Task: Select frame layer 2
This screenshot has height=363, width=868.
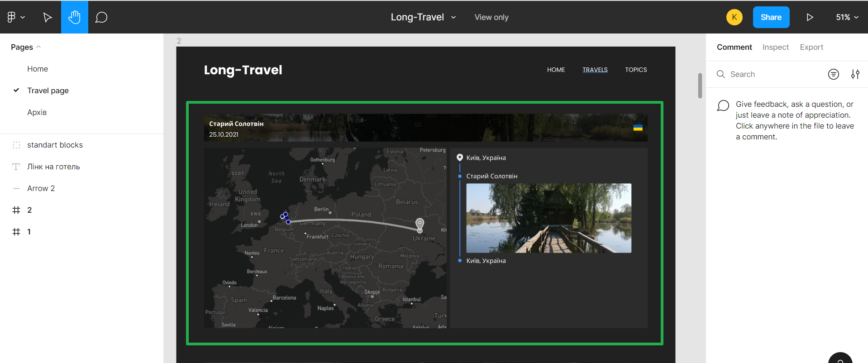Action: point(29,210)
